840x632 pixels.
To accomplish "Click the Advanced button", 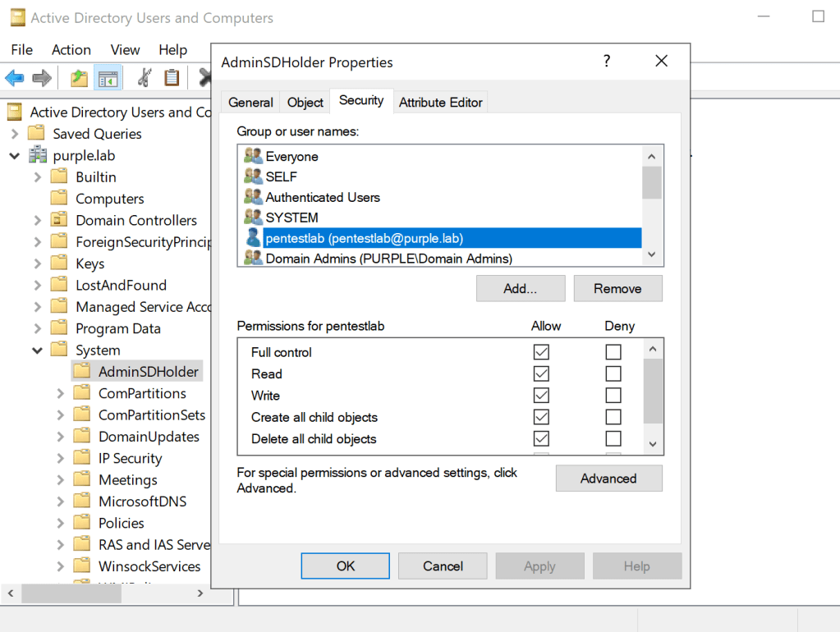I will coord(608,479).
